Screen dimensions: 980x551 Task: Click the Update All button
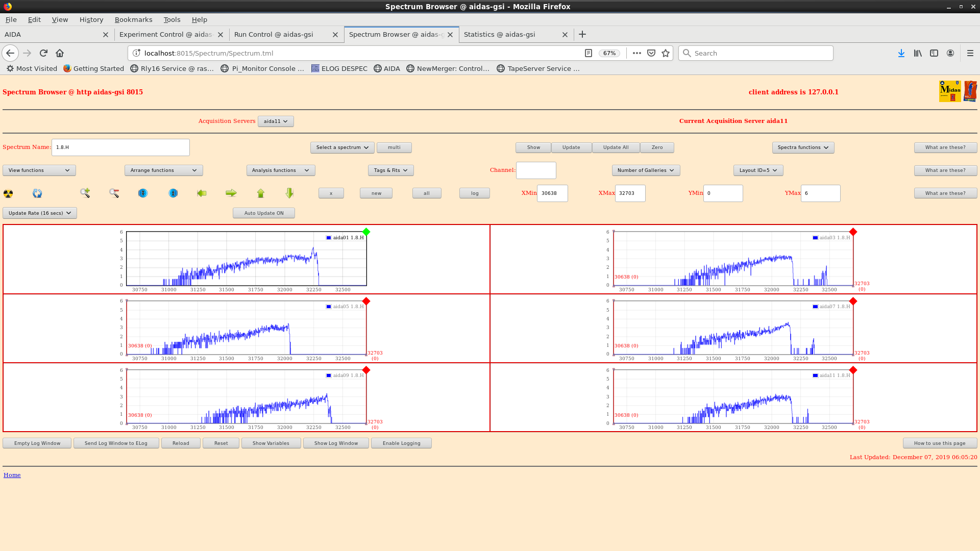616,147
